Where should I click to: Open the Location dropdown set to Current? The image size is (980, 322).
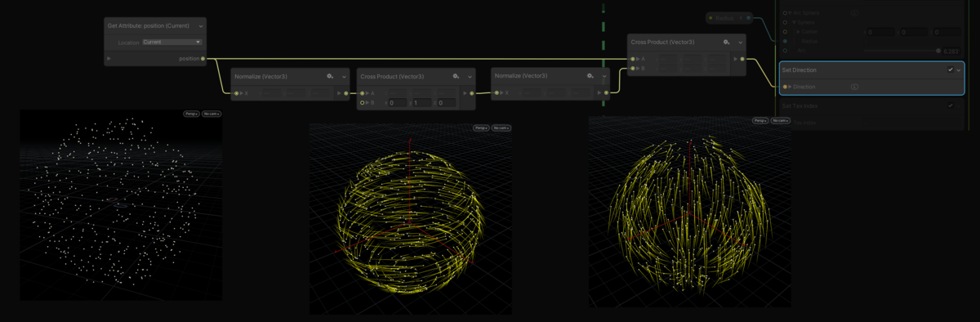point(171,42)
